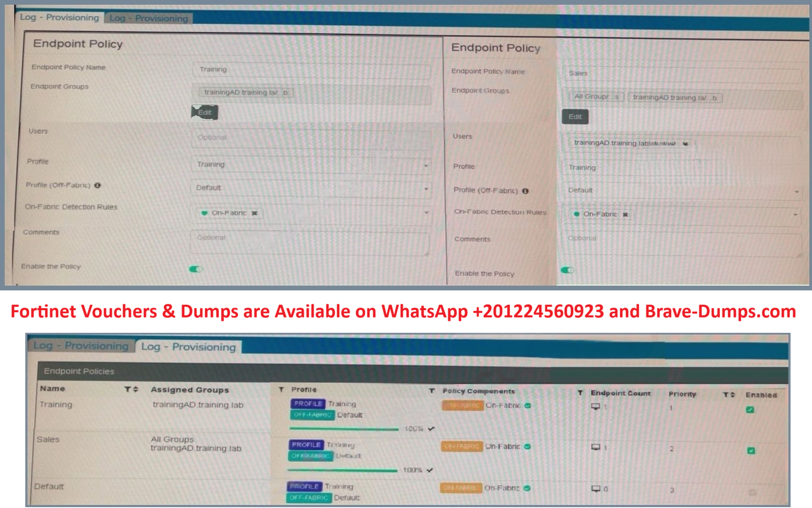This screenshot has height=508, width=812.
Task: Remove On-Fabric rule tag in Sales policy
Action: 625,215
